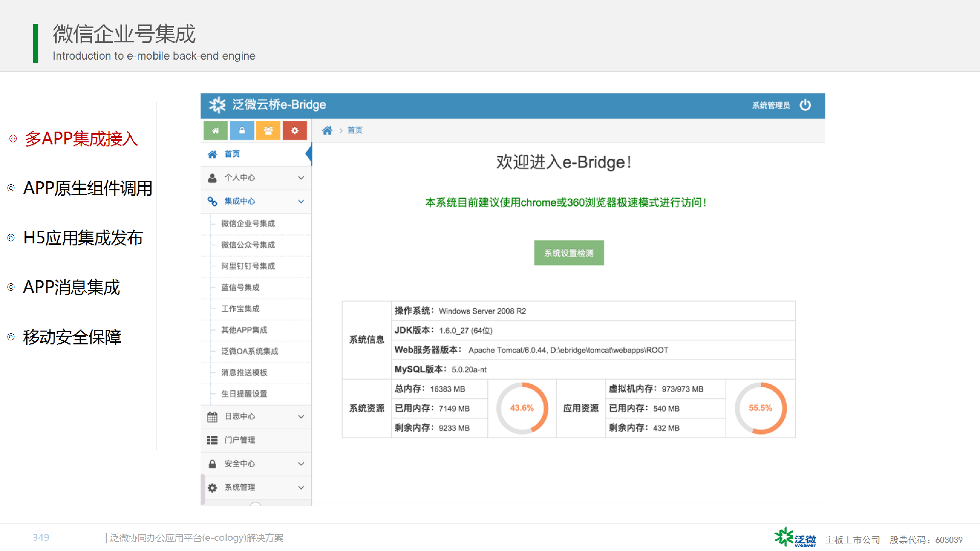Collapse the 集成中心 chevron

[x=301, y=202]
